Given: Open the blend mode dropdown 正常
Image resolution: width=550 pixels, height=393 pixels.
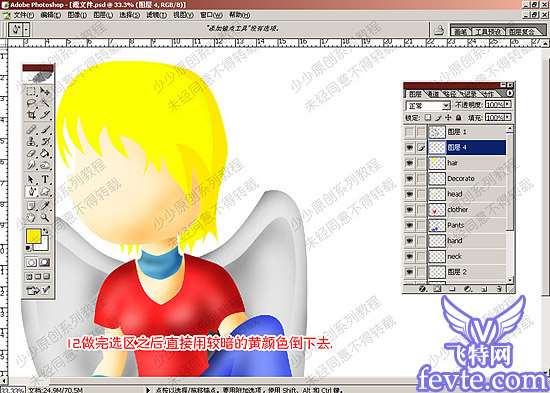Looking at the screenshot, I should pos(428,106).
